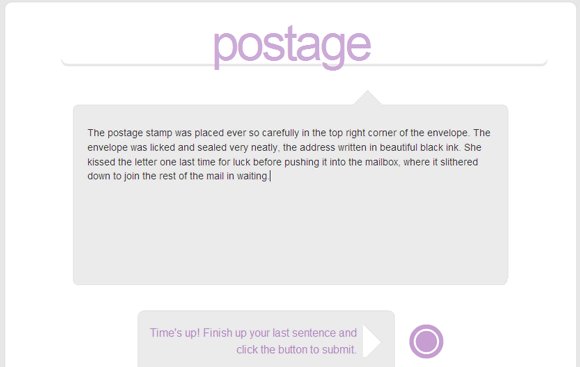Click the word "carefully" in first line

coord(280,133)
